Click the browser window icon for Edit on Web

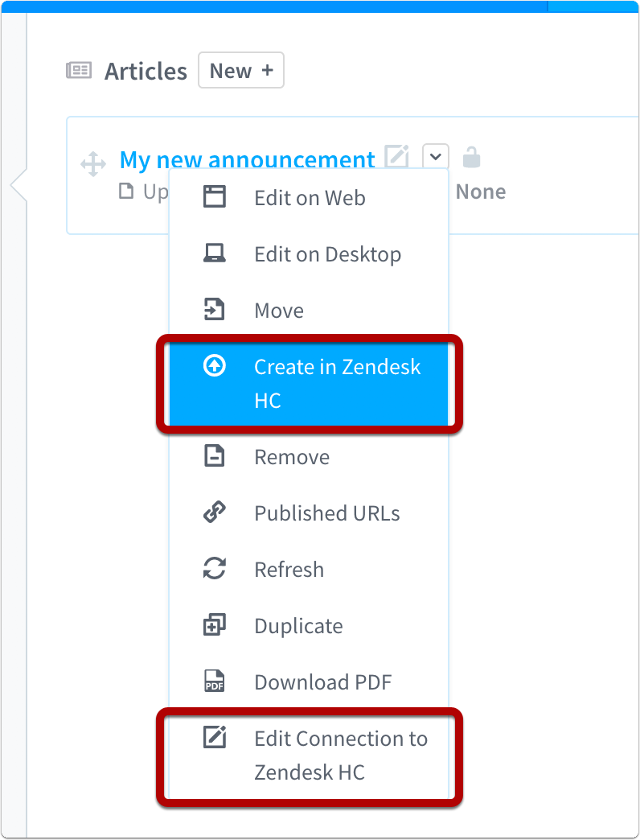click(x=215, y=196)
